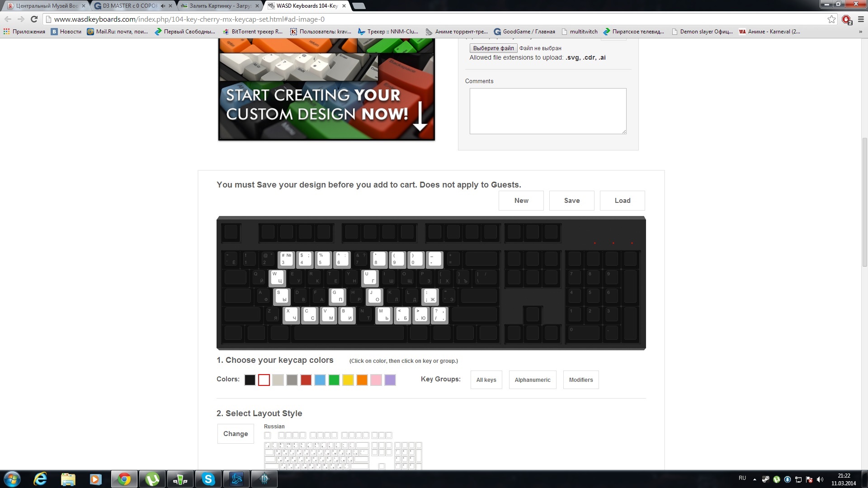Screen dimensions: 868x488
Task: Click the Save design button
Action: pyautogui.click(x=571, y=201)
